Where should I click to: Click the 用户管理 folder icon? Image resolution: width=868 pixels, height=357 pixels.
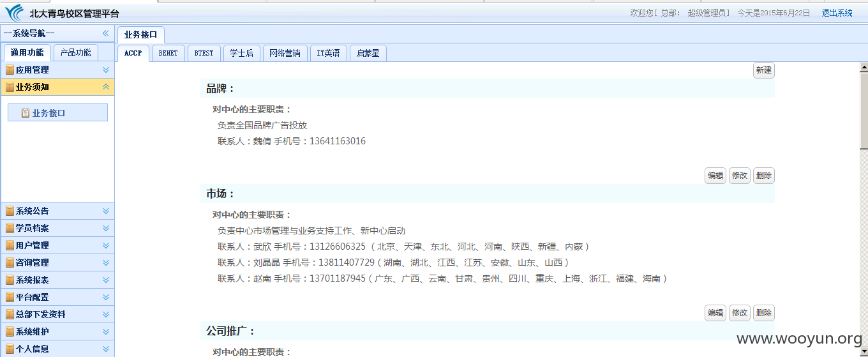coord(10,245)
